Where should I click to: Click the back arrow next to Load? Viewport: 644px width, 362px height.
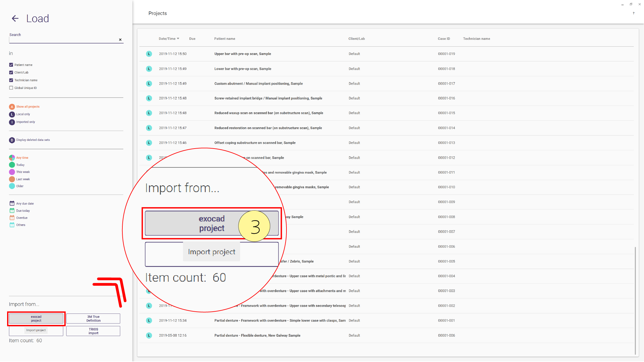[15, 19]
